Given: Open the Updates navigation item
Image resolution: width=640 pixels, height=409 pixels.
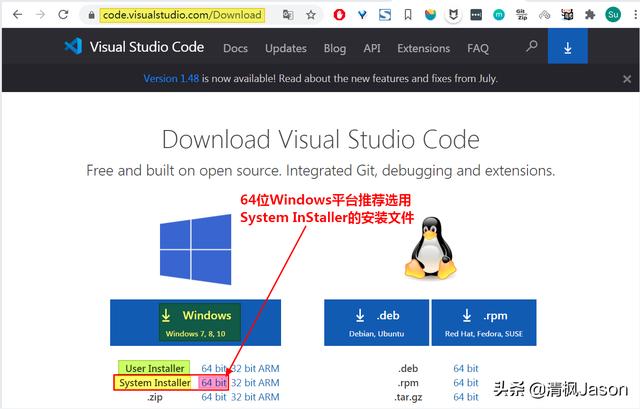Looking at the screenshot, I should pos(286,48).
